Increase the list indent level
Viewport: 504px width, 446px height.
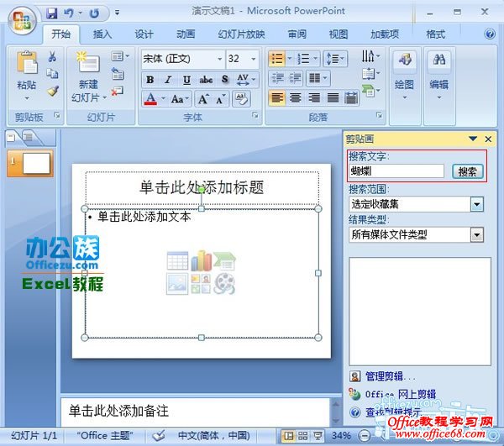[295, 78]
